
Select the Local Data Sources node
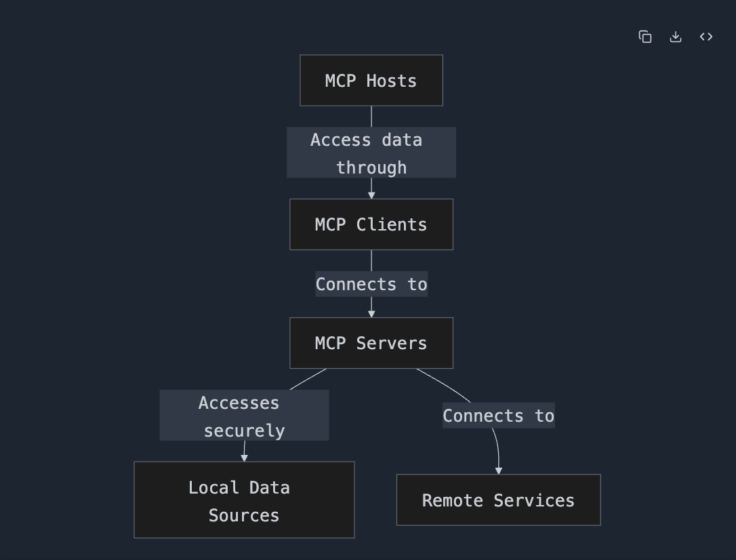pos(244,500)
